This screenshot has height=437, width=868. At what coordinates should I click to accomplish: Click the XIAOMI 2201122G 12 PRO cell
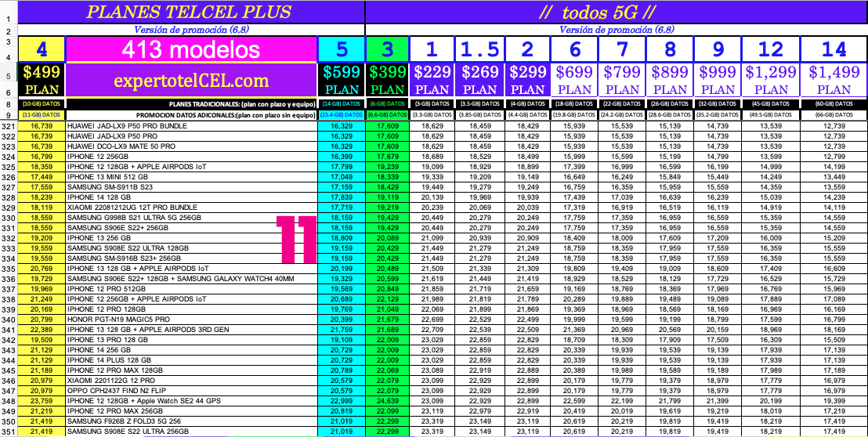click(191, 380)
